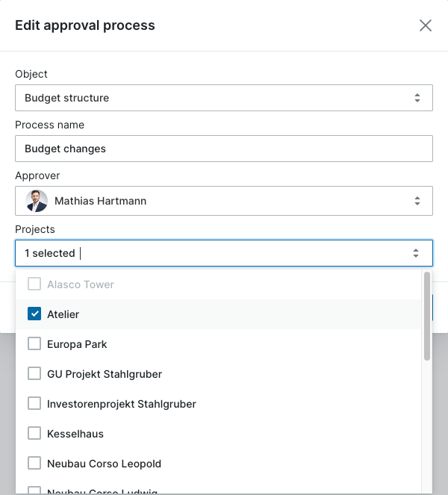Click the project list scrollbar thumb
This screenshot has width=448, height=495.
click(x=427, y=316)
